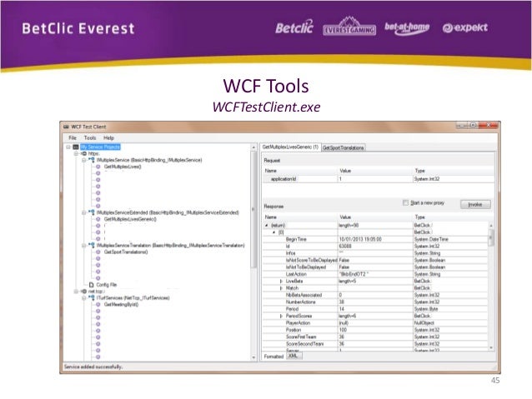The image size is (532, 399).
Task: Click the service tree scrollbar up arrow
Action: pos(253,147)
